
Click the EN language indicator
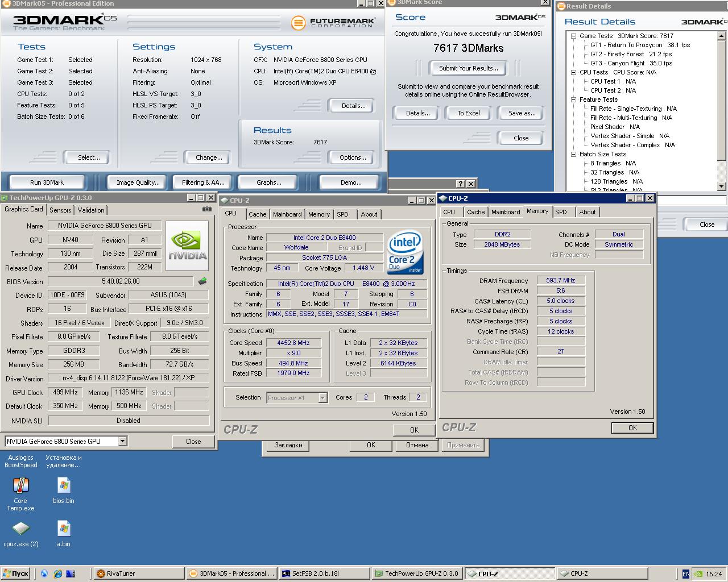point(686,574)
